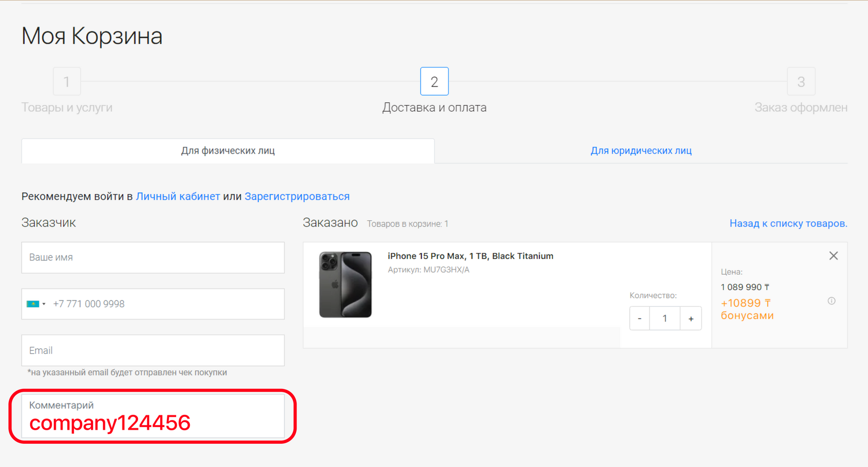Viewport: 868px width, 467px height.
Task: Open the Kazakhstan flag country code dropdown
Action: coord(36,304)
